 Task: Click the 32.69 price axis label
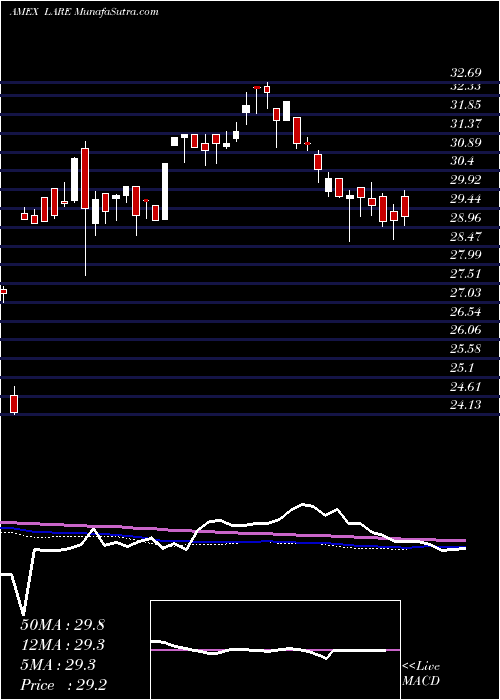pyautogui.click(x=465, y=73)
